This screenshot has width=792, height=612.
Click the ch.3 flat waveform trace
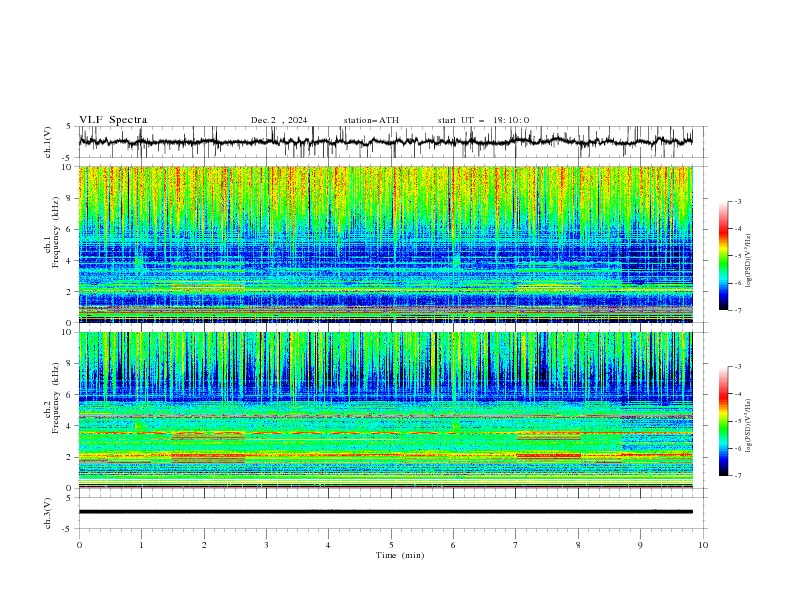point(385,512)
